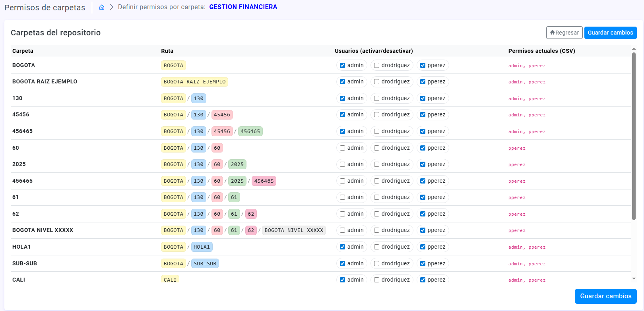644x311 pixels.
Task: Click the scrollbar down arrow
Action: pyautogui.click(x=634, y=279)
